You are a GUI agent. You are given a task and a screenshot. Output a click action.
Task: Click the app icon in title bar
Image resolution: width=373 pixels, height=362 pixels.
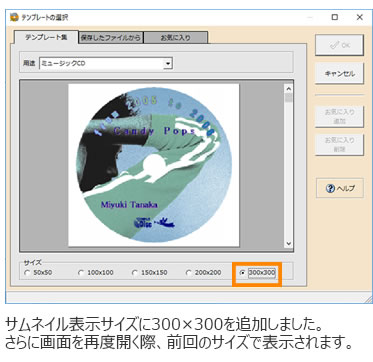tap(14, 17)
